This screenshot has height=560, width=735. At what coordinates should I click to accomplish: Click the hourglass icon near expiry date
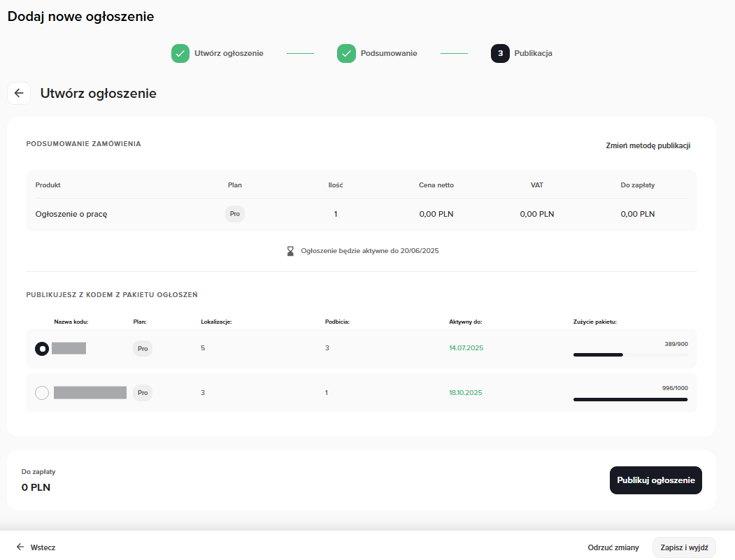pos(290,250)
